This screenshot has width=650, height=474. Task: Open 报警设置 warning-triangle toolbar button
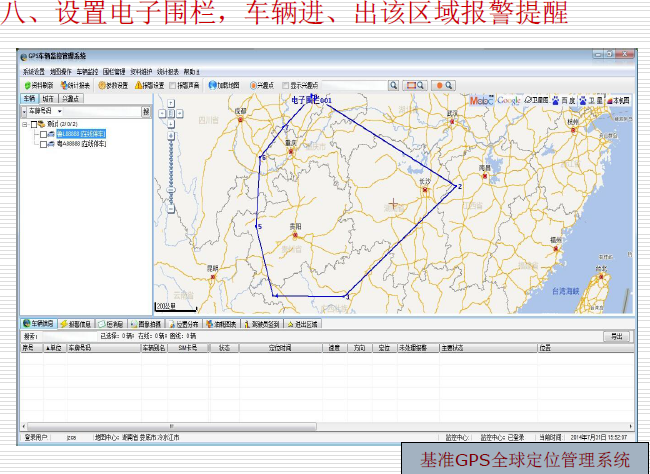click(x=150, y=86)
